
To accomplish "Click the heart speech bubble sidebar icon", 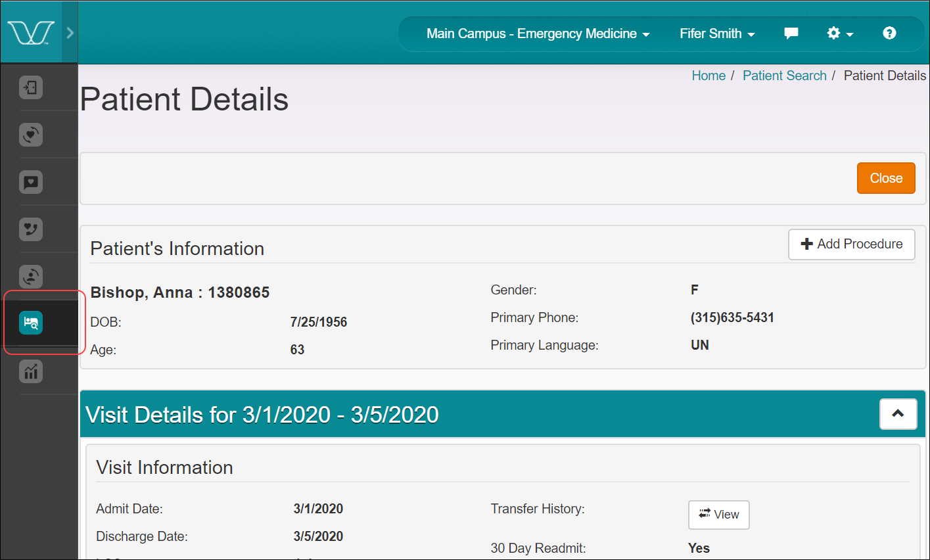I will 31,182.
